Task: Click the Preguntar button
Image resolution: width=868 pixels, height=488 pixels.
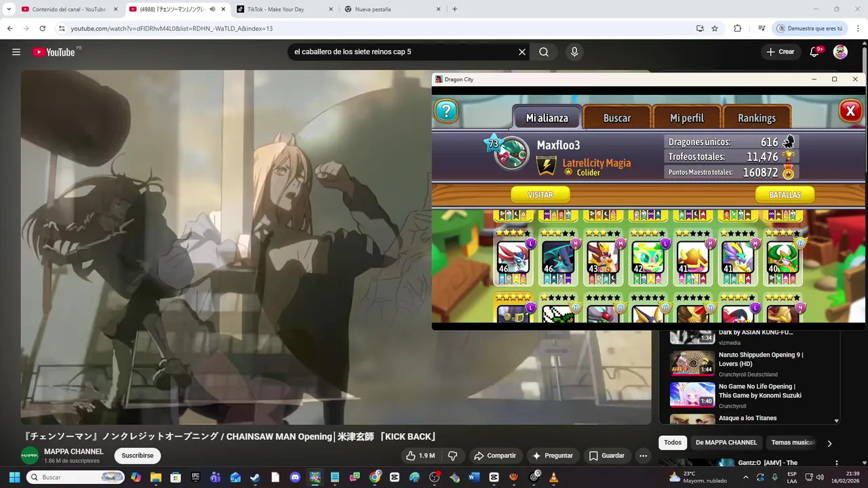Action: point(553,455)
